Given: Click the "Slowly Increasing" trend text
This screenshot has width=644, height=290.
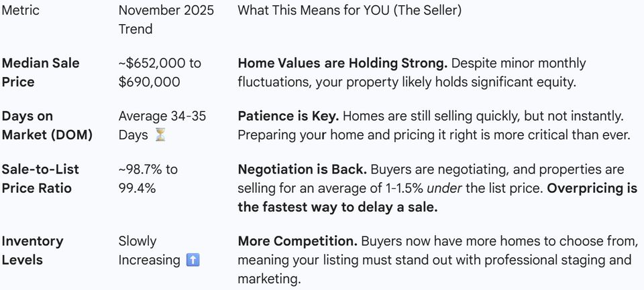Looking at the screenshot, I should [149, 250].
